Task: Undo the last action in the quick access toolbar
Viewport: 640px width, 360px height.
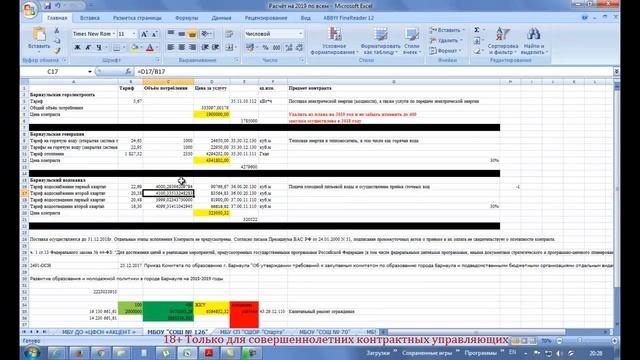Action: pos(58,6)
